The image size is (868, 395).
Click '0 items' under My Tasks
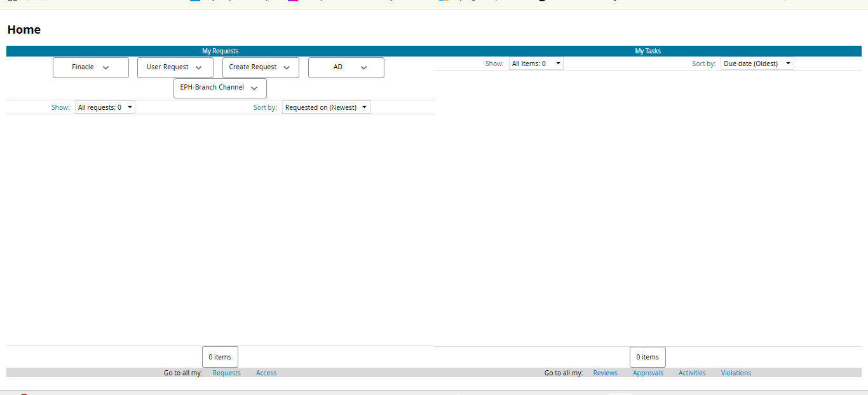(x=648, y=357)
